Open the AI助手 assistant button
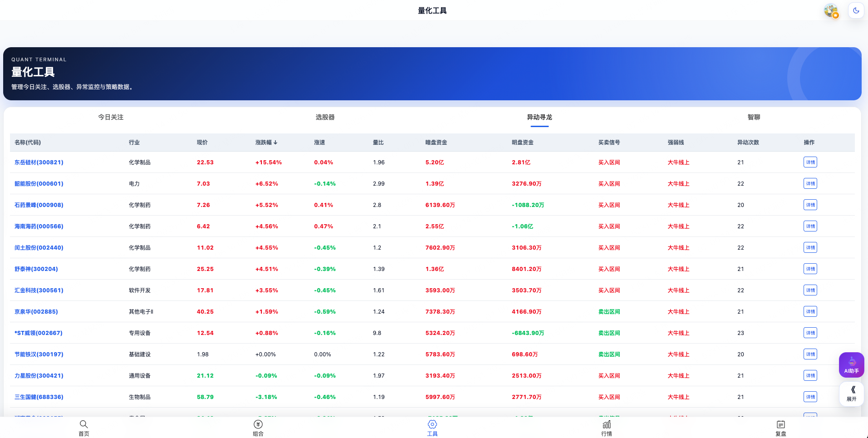Viewport: 868px width, 438px height. 851,365
